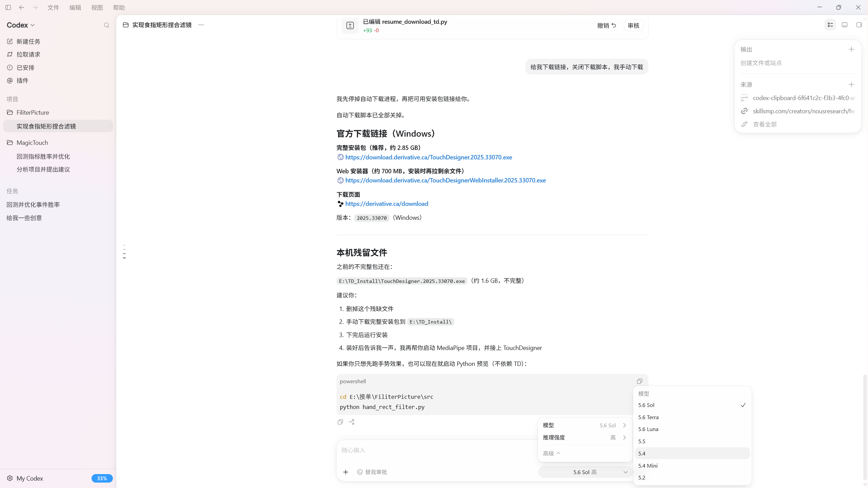Select the 5.2 model
Screen dimensions: 868x488
click(x=692, y=478)
